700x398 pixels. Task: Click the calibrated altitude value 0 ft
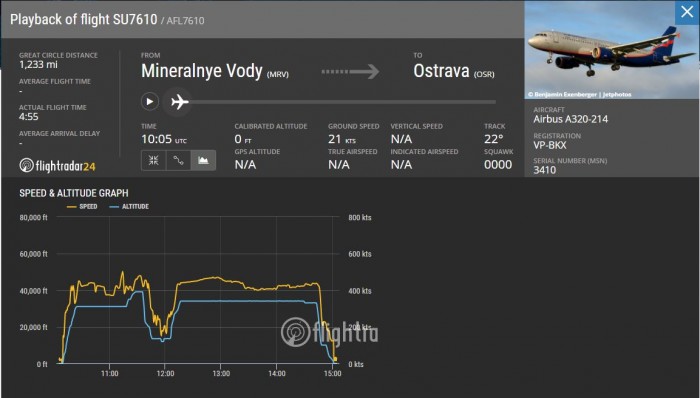click(x=243, y=139)
